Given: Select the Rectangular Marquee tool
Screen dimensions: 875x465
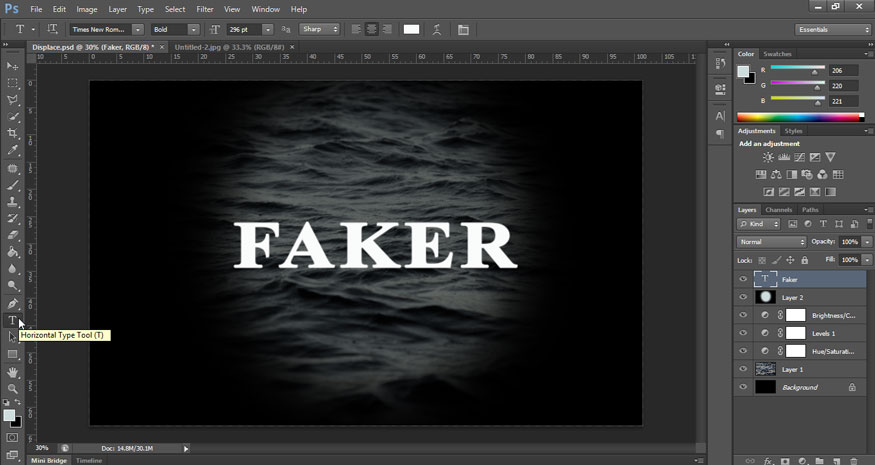Looking at the screenshot, I should click(x=12, y=83).
